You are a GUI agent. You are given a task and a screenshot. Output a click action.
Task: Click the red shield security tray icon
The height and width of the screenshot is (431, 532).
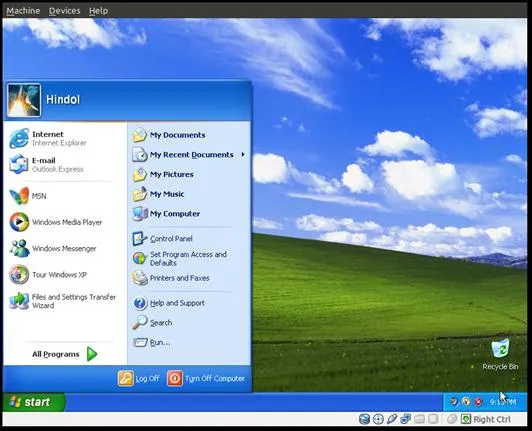point(478,402)
